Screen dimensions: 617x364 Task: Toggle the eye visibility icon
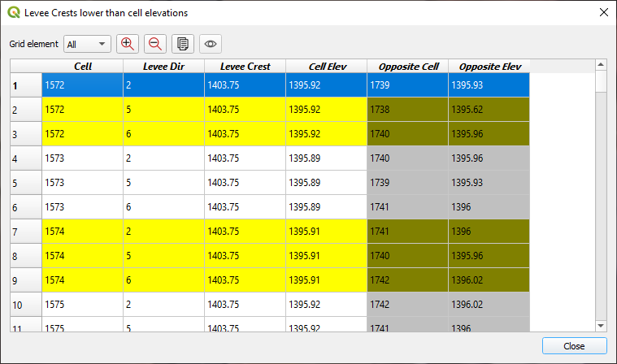[x=211, y=44]
